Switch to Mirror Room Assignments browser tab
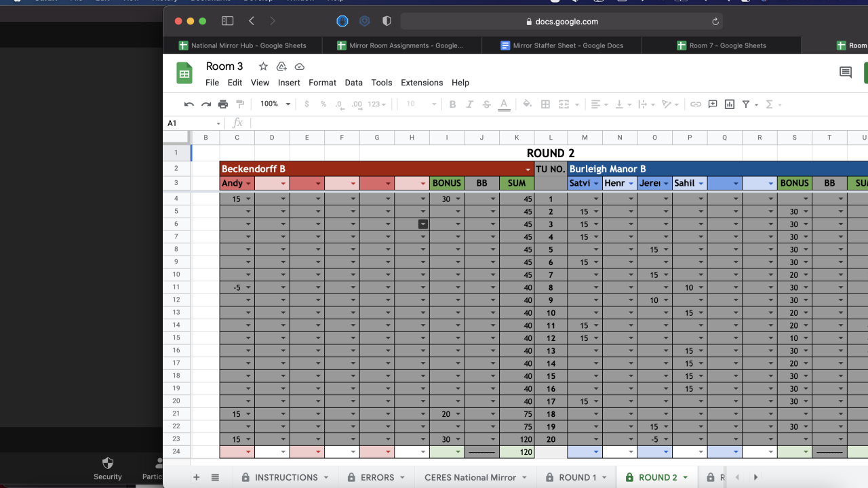Viewport: 868px width, 488px height. click(x=401, y=45)
